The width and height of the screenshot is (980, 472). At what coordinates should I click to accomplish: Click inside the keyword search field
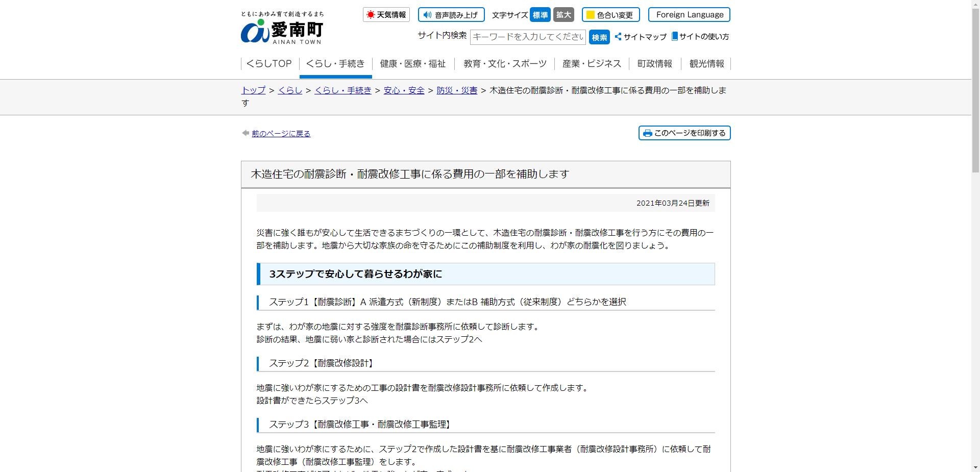528,37
